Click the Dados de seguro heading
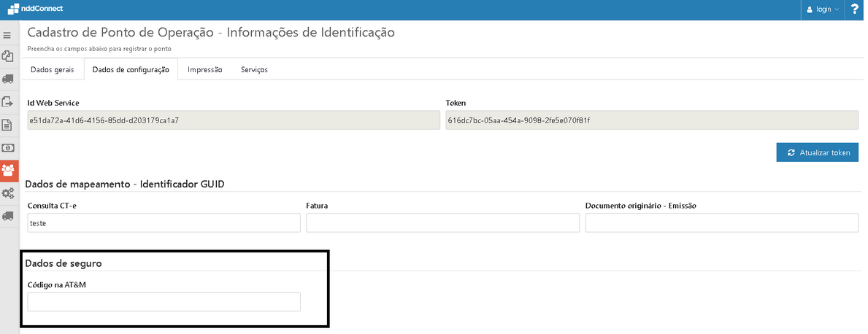The width and height of the screenshot is (868, 334). (x=64, y=264)
